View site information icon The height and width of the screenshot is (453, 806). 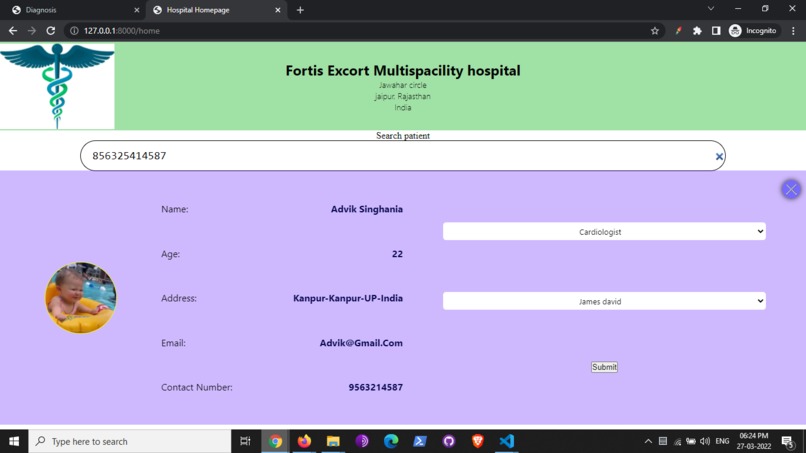(x=74, y=31)
